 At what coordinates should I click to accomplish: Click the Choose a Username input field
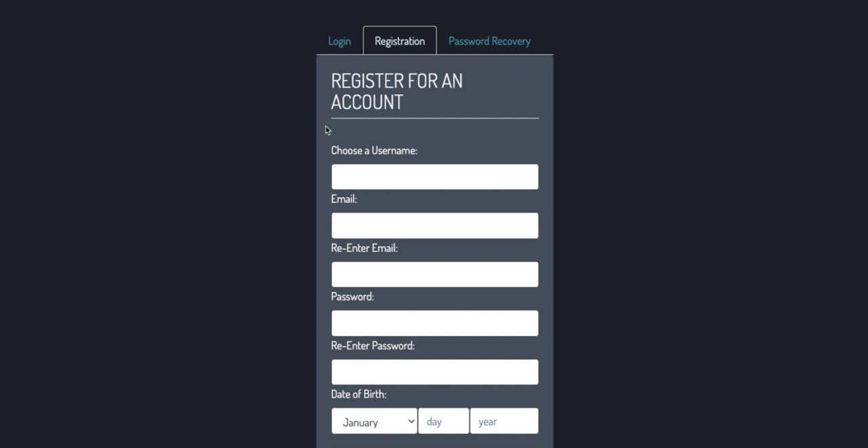pyautogui.click(x=435, y=177)
